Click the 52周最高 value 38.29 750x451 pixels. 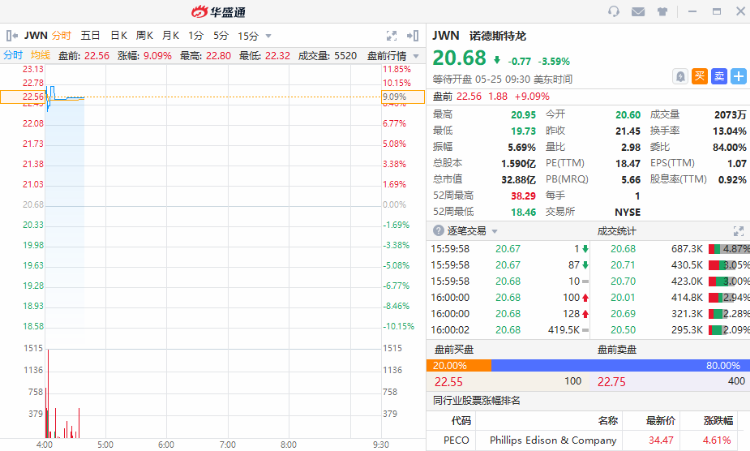pyautogui.click(x=523, y=196)
